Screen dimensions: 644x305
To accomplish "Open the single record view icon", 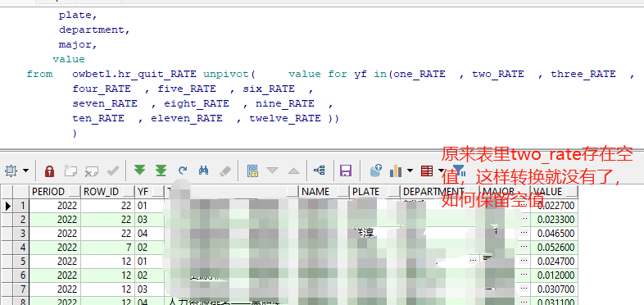I will [252, 171].
